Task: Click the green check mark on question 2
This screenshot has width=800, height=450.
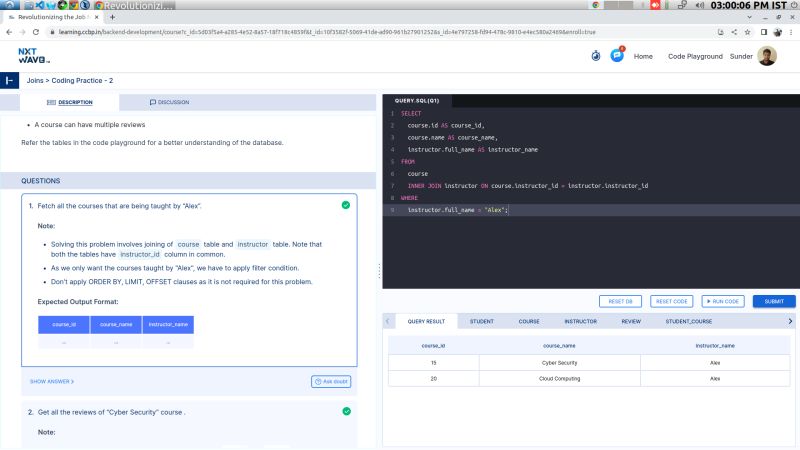Action: coord(346,411)
